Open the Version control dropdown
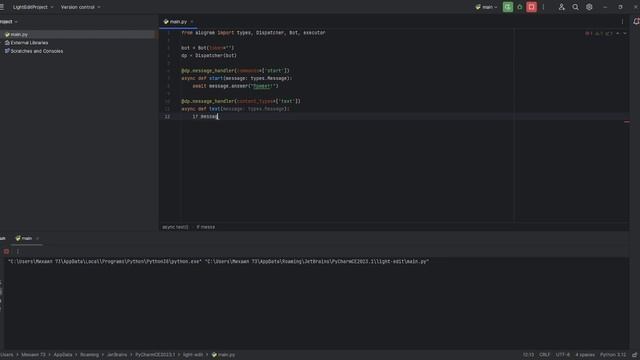The height and width of the screenshot is (360, 640). pos(80,7)
